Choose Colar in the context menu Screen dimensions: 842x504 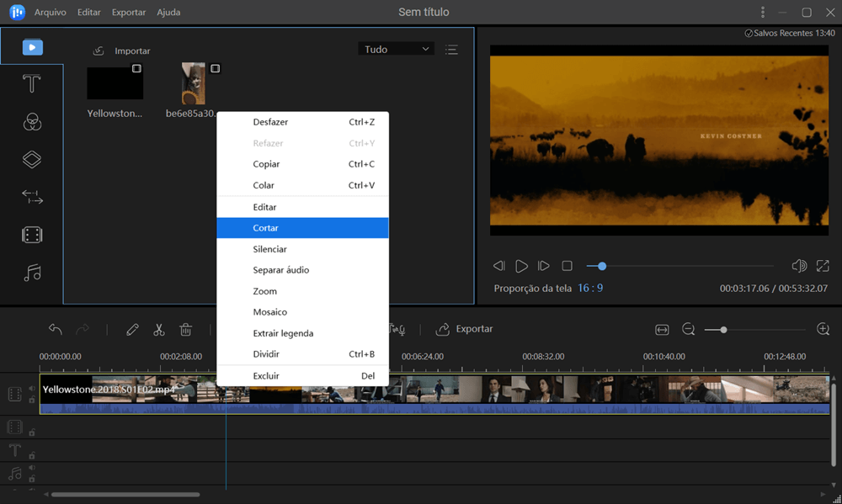tap(302, 185)
